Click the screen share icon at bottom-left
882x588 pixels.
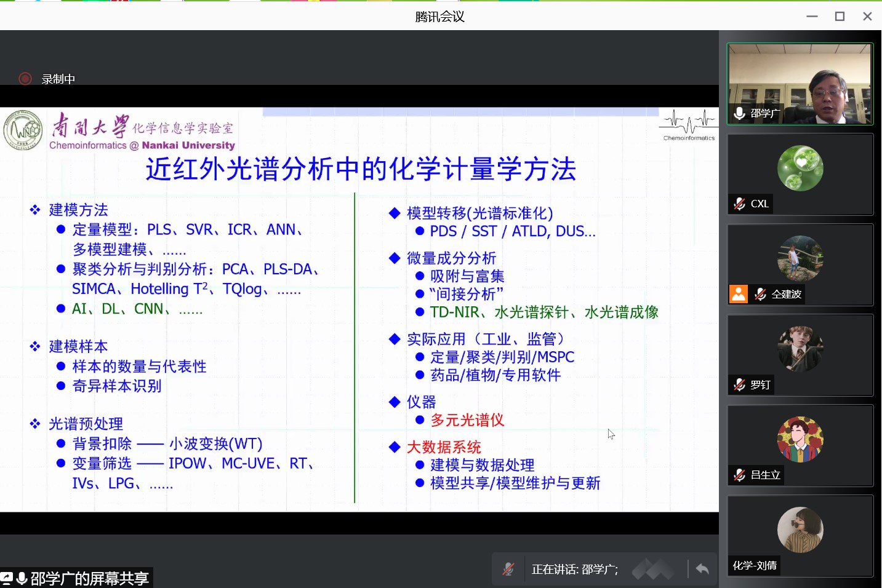tap(7, 578)
